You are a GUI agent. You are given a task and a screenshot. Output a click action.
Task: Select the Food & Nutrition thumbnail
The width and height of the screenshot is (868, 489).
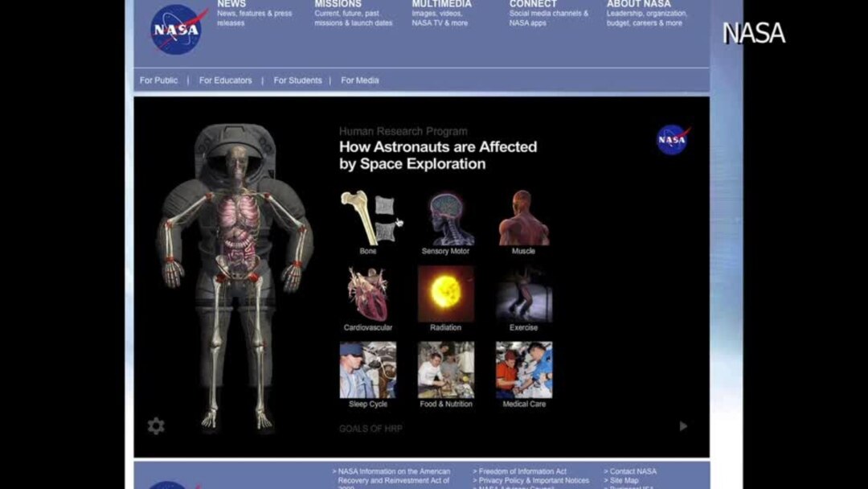(446, 370)
